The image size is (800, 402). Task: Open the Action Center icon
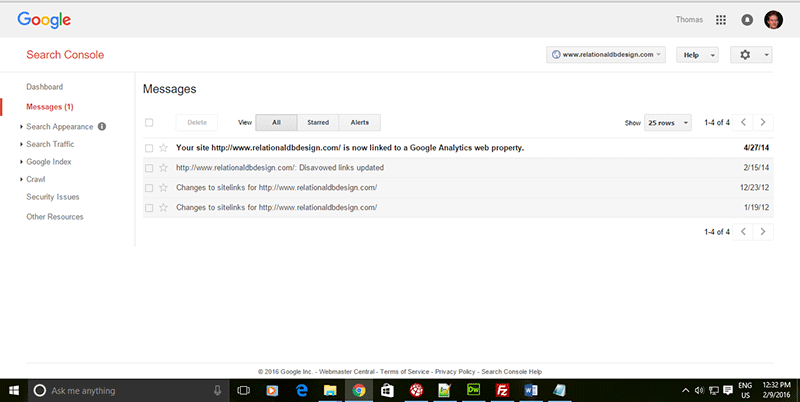728,391
